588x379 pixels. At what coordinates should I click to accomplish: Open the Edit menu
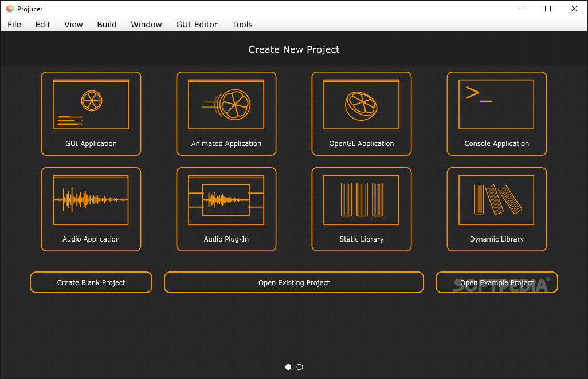[x=43, y=25]
